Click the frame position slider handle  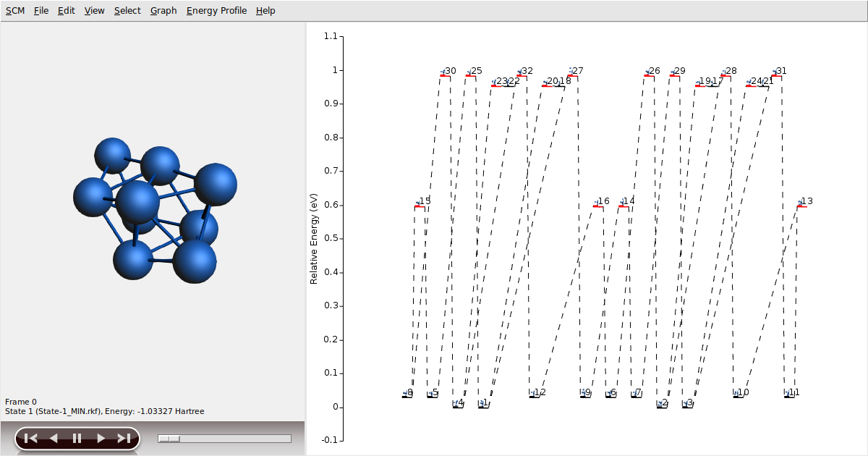tap(169, 439)
